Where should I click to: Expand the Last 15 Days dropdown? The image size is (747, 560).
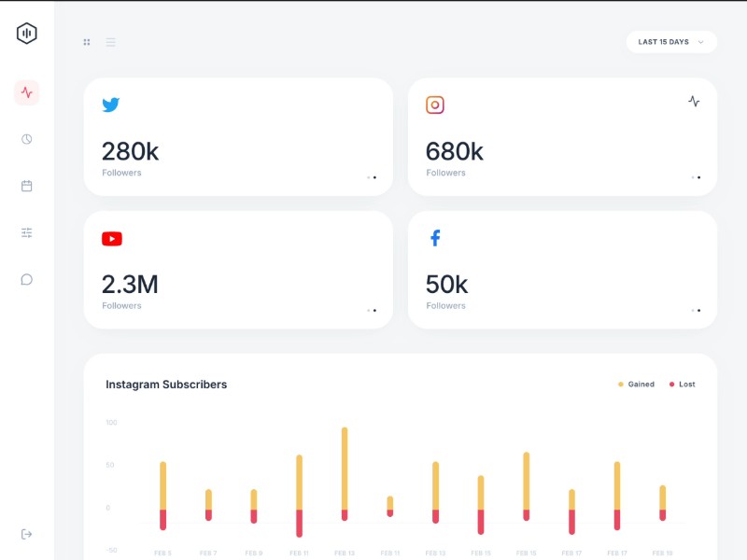click(x=671, y=42)
